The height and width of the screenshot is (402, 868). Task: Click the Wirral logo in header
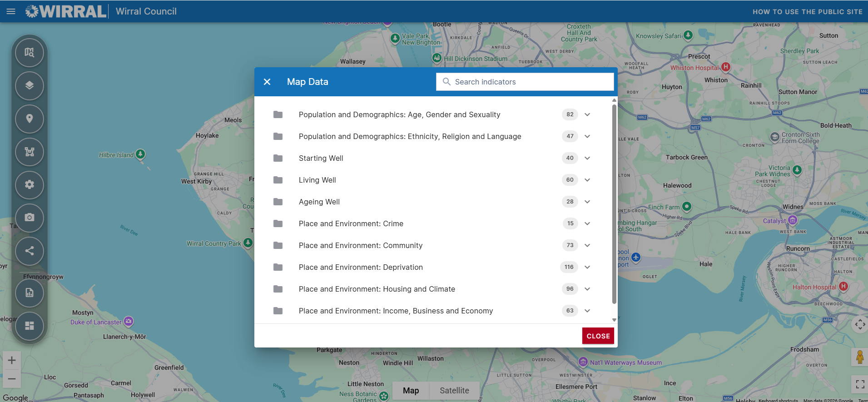tap(66, 11)
